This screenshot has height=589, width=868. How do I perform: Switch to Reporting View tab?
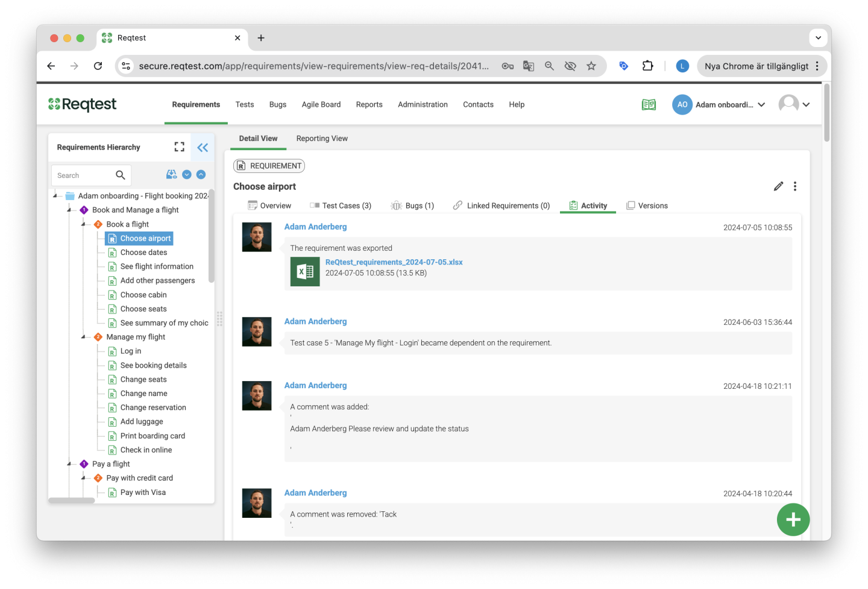pyautogui.click(x=322, y=138)
